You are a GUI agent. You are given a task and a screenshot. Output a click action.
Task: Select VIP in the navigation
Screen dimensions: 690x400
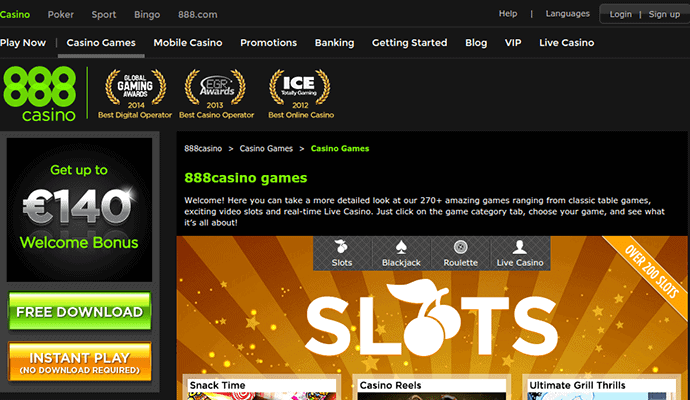click(513, 43)
